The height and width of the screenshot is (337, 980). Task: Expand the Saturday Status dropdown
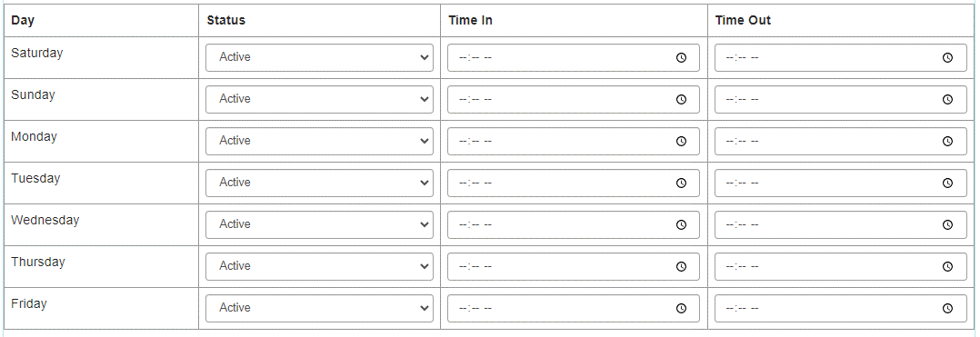(x=319, y=57)
